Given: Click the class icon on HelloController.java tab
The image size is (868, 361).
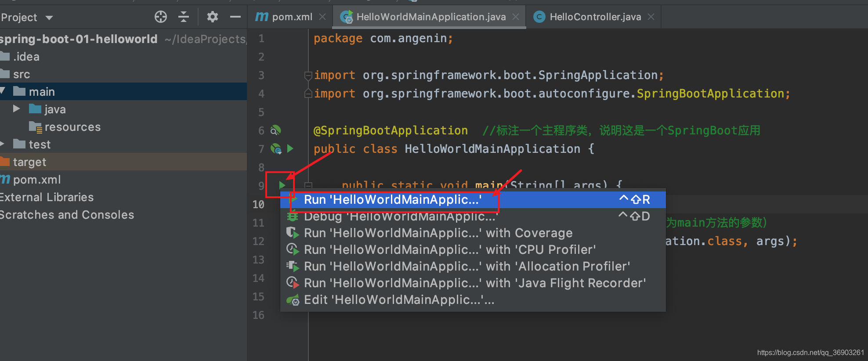Looking at the screenshot, I should pyautogui.click(x=539, y=17).
